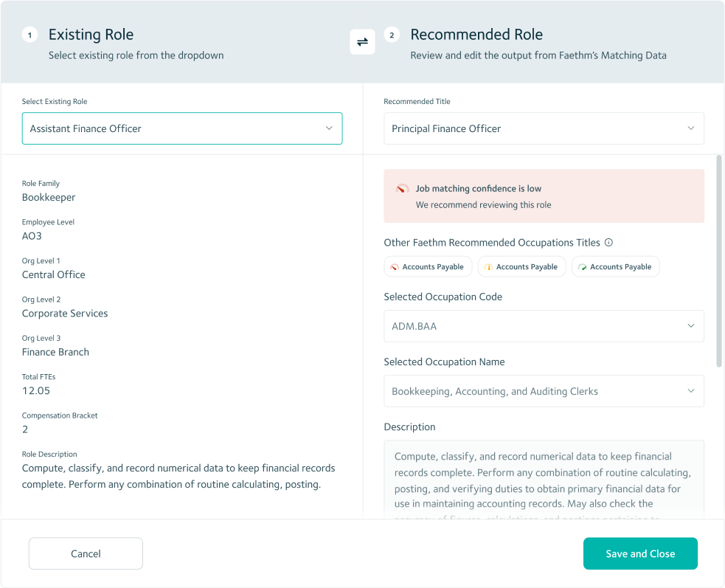Viewport: 725px width, 588px height.
Task: Expand the Selected Occupation Name dropdown
Action: click(544, 391)
